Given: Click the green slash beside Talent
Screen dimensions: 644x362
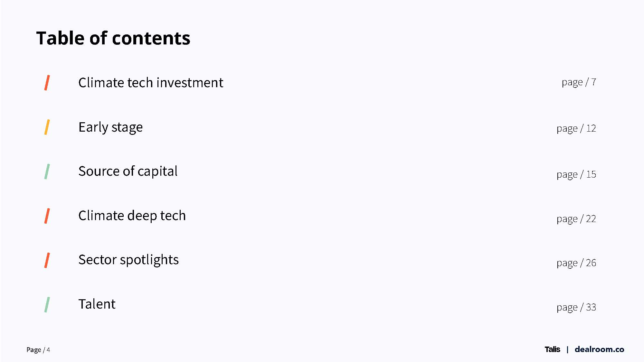Looking at the screenshot, I should pos(47,304).
